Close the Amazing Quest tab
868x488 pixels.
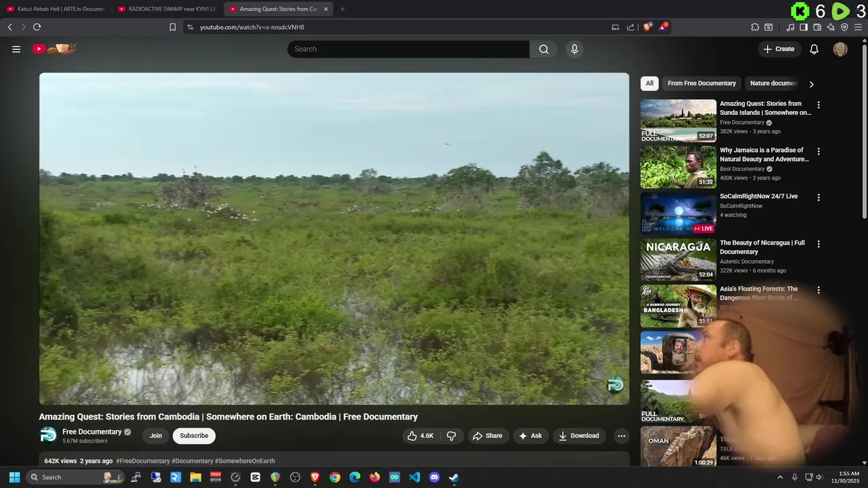point(325,9)
